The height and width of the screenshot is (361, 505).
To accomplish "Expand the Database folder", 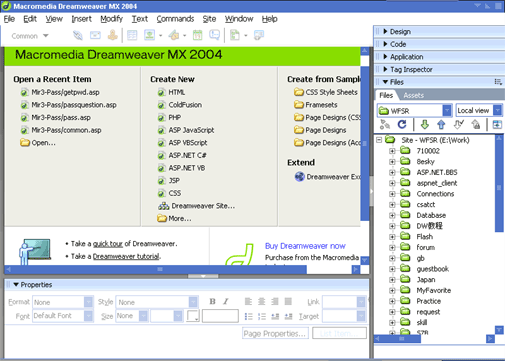I will tap(392, 215).
